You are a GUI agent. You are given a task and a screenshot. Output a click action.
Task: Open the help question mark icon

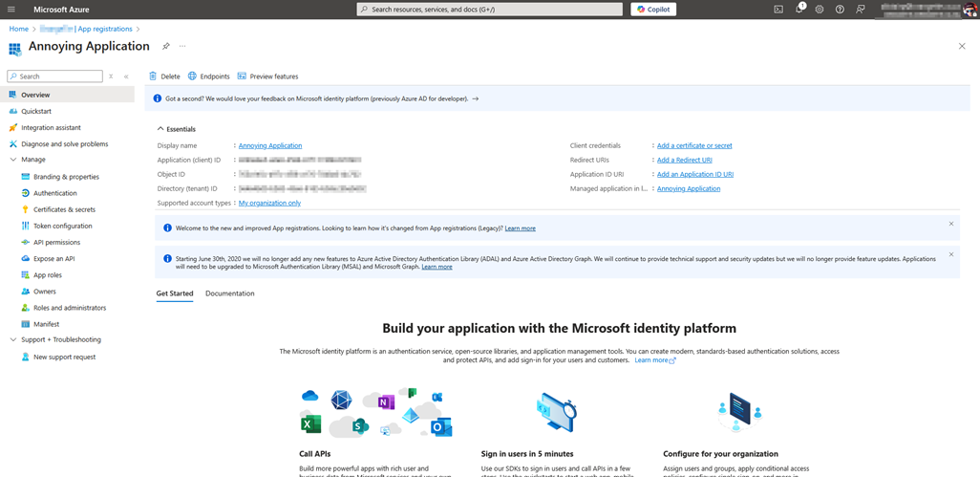click(x=840, y=10)
